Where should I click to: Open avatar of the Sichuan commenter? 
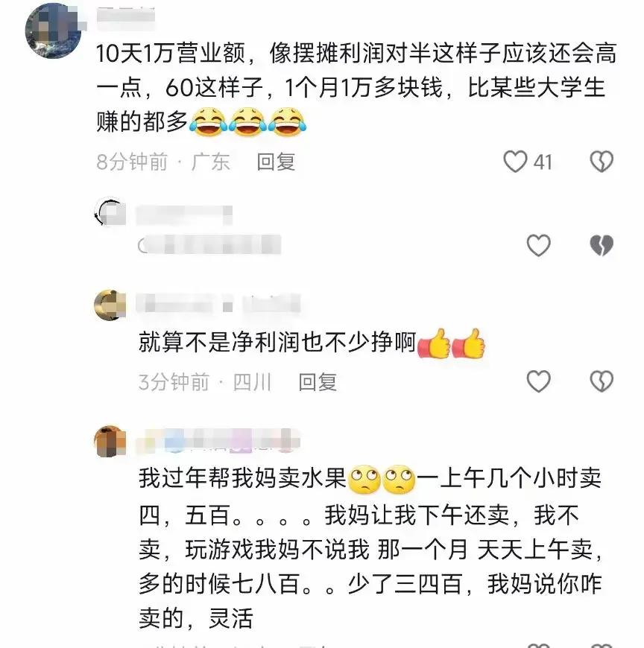point(110,305)
